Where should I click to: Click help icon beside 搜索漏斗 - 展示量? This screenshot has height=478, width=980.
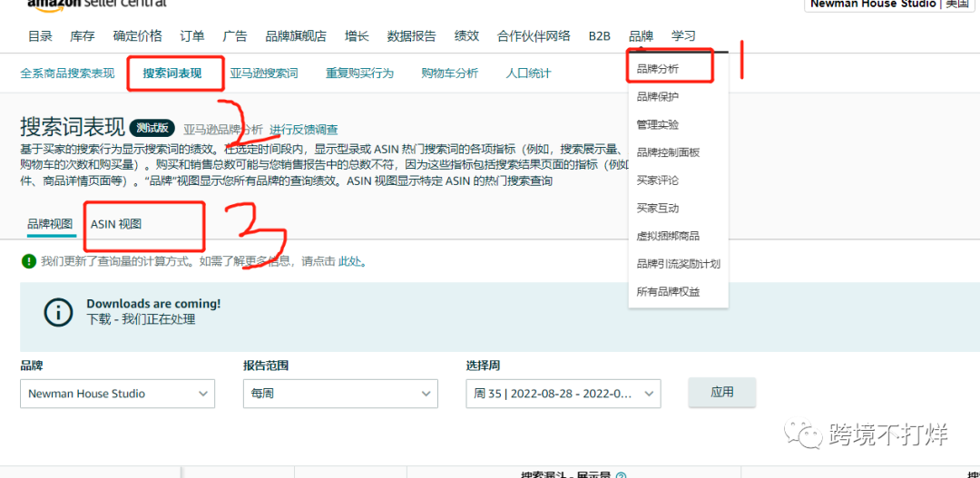621,475
